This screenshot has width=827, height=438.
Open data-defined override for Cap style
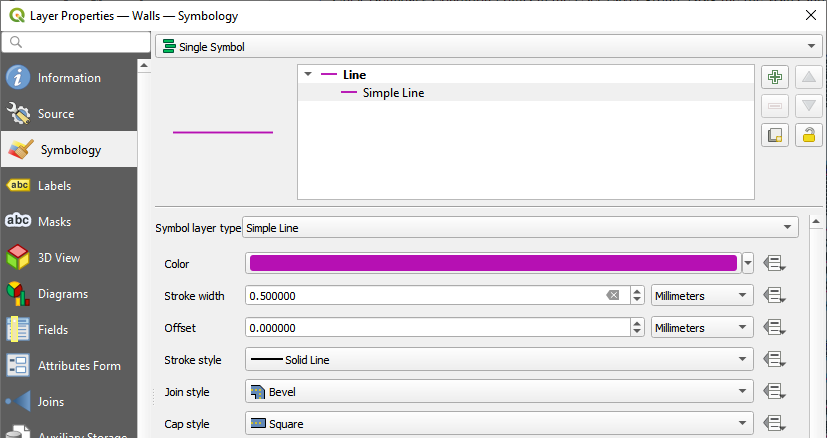point(775,424)
